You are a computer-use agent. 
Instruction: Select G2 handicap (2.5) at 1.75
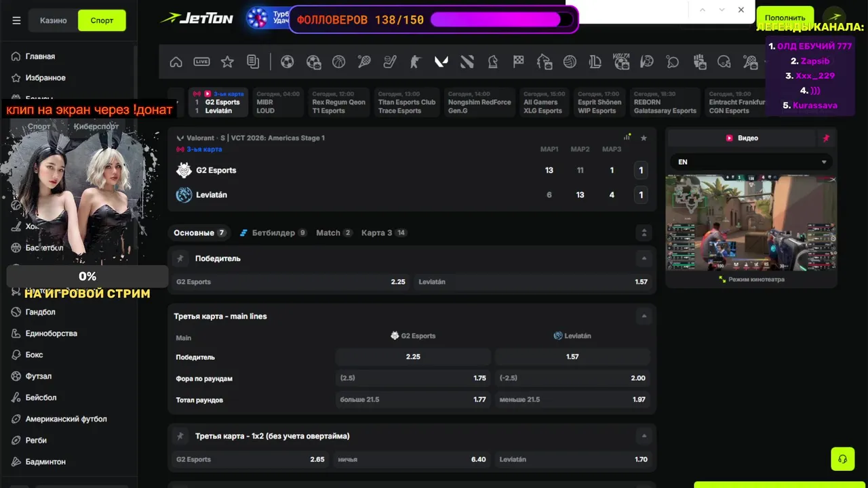pos(413,378)
